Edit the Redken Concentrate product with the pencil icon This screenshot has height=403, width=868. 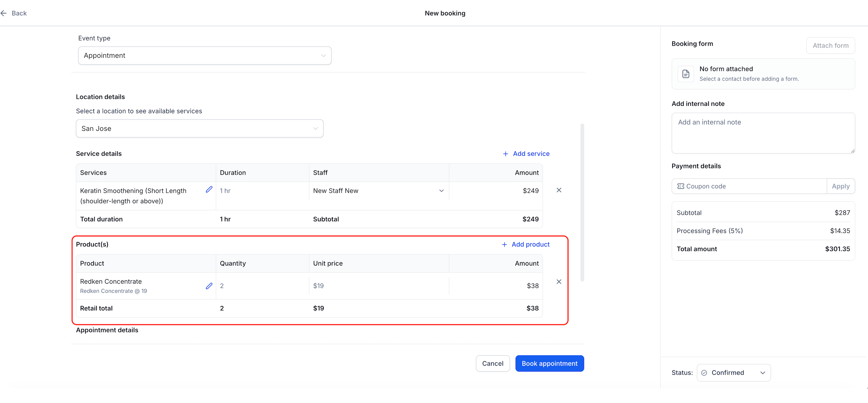[x=209, y=286]
